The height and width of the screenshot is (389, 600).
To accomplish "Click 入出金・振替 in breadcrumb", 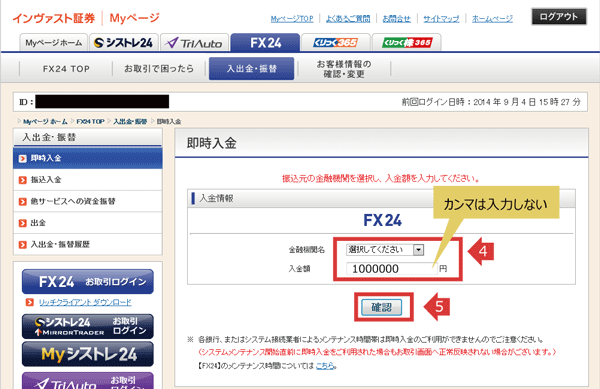I will point(130,122).
